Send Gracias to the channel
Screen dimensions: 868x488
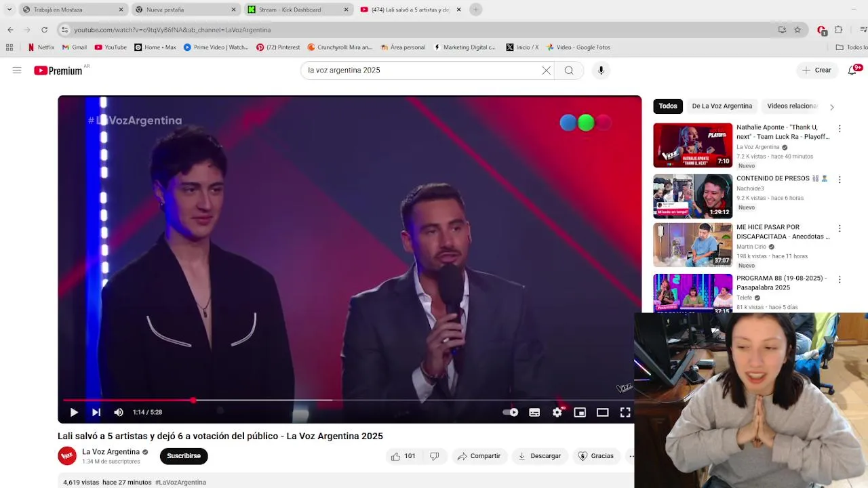[595, 456]
